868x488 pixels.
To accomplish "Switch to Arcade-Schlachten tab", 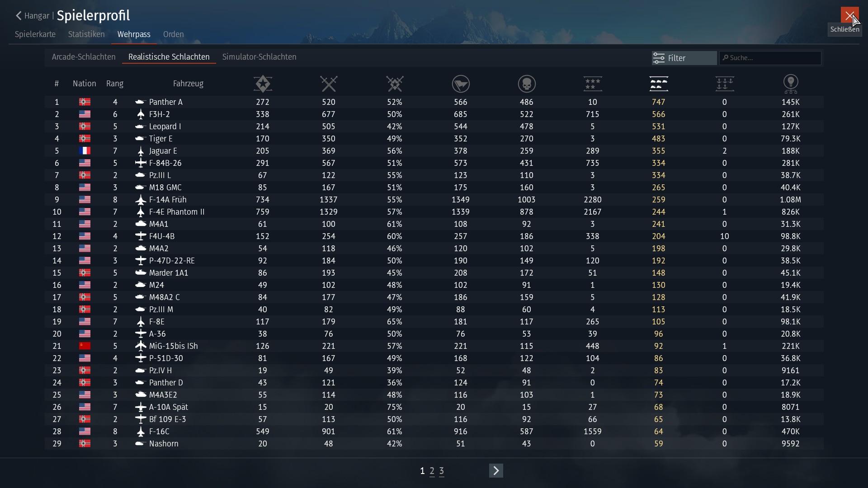I will coord(84,57).
